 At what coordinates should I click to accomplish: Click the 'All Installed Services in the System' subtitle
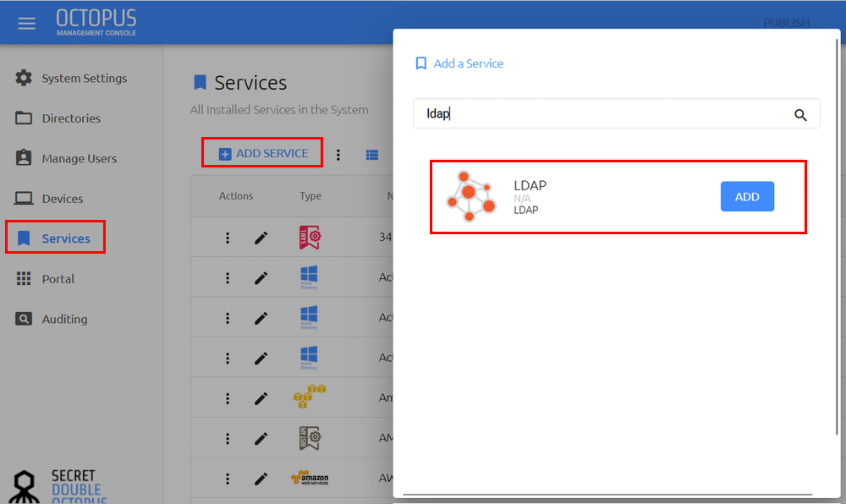[x=279, y=109]
